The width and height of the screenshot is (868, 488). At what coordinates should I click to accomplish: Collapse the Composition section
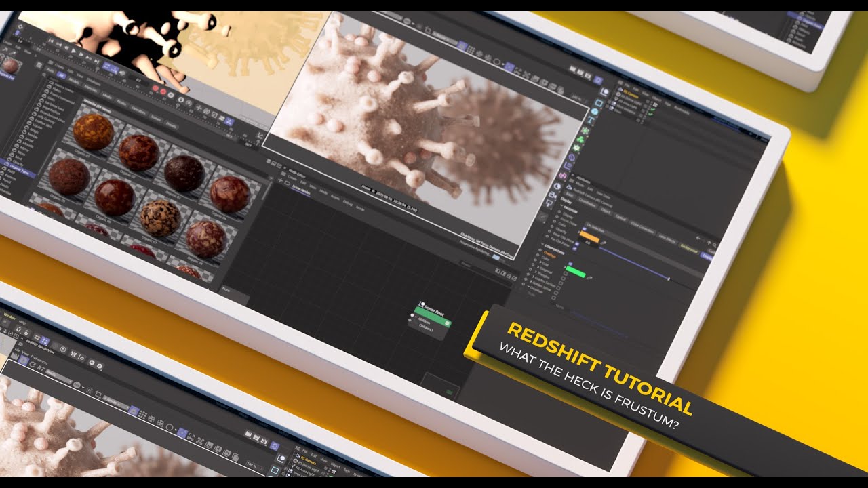tap(542, 243)
